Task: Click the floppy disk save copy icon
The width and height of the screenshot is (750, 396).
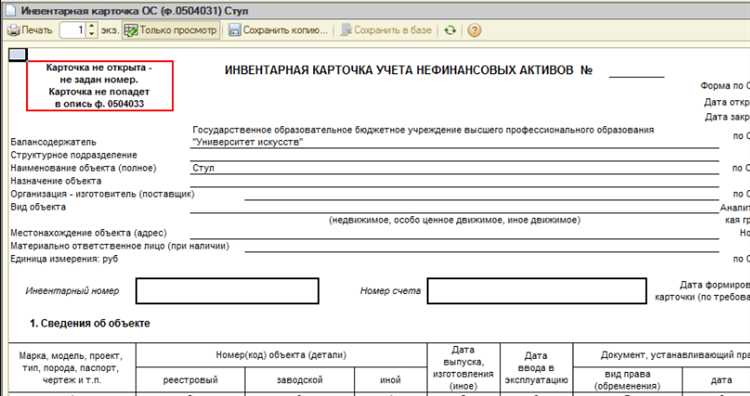Action: coord(234,30)
